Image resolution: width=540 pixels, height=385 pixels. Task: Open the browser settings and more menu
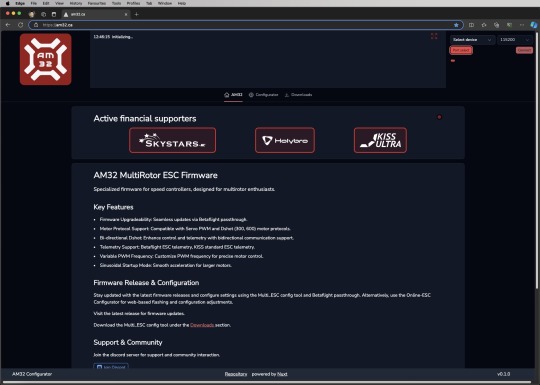(522, 25)
